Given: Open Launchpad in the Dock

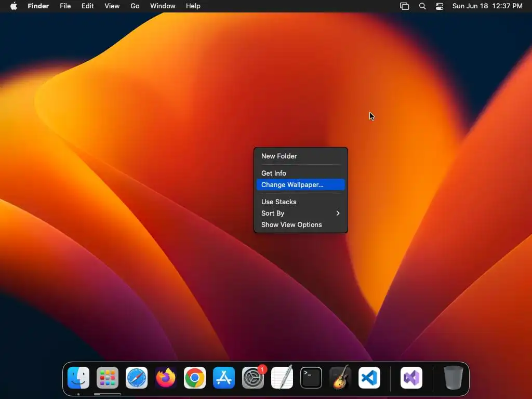Looking at the screenshot, I should coord(108,378).
